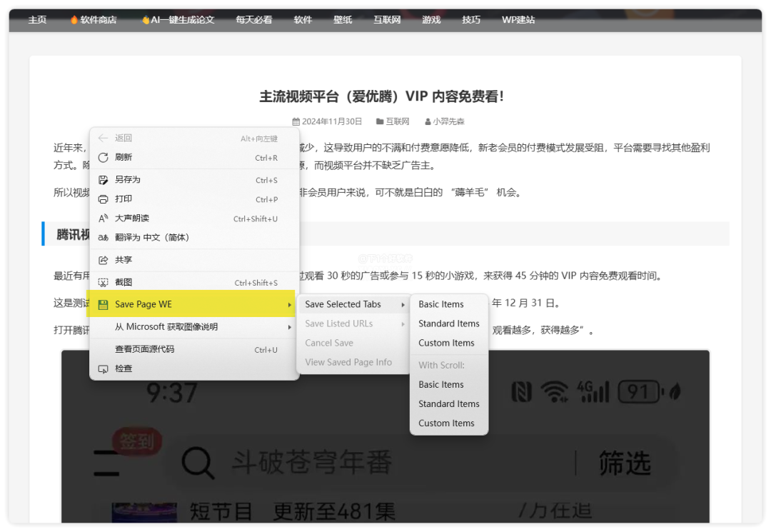Expand Microsoft image description submenu arrow
Viewport: 771px width, 532px height.
[x=289, y=327]
